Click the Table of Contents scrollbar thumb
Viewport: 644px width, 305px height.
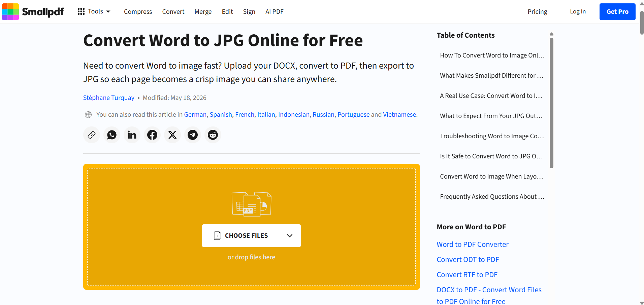(x=551, y=103)
